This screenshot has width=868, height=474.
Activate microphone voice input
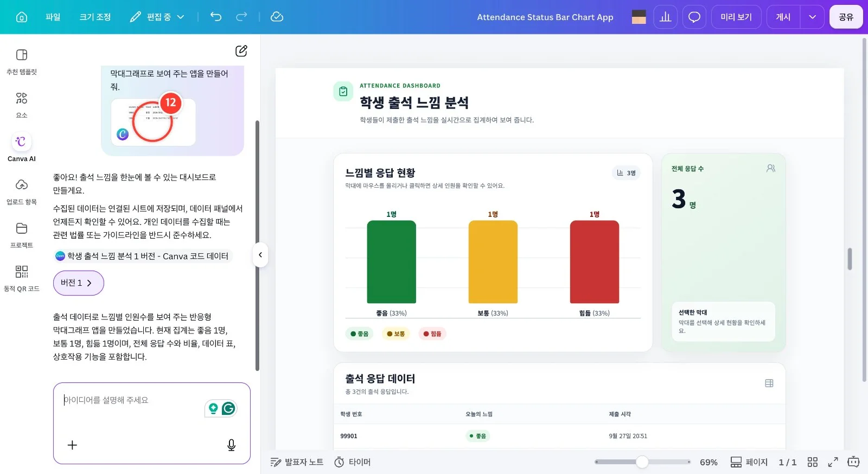[x=231, y=445]
